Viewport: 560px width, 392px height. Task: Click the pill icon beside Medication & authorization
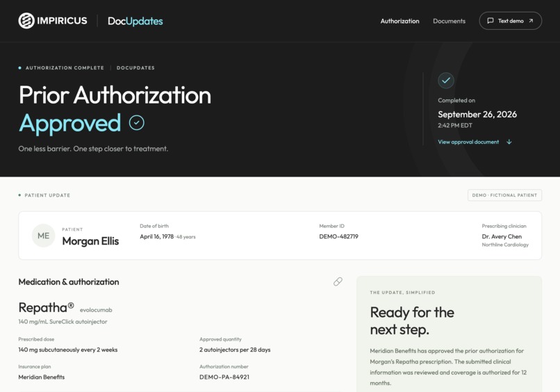[x=338, y=281]
